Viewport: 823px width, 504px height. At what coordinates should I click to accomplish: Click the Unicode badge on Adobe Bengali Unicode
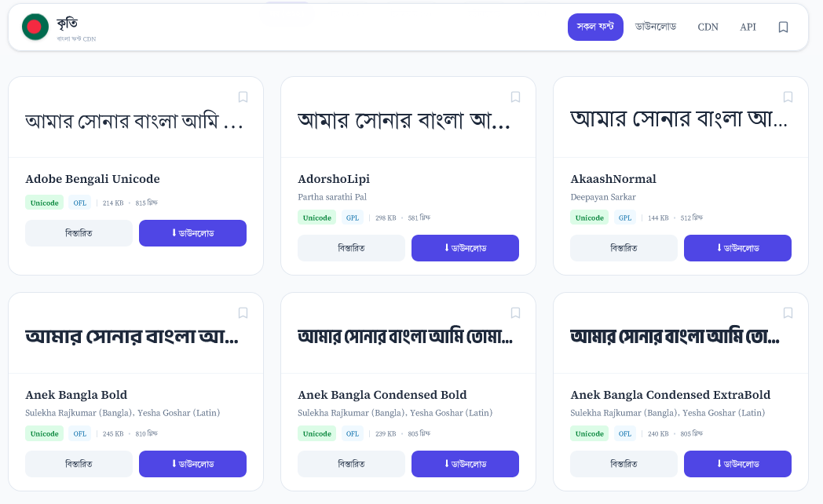coord(44,203)
